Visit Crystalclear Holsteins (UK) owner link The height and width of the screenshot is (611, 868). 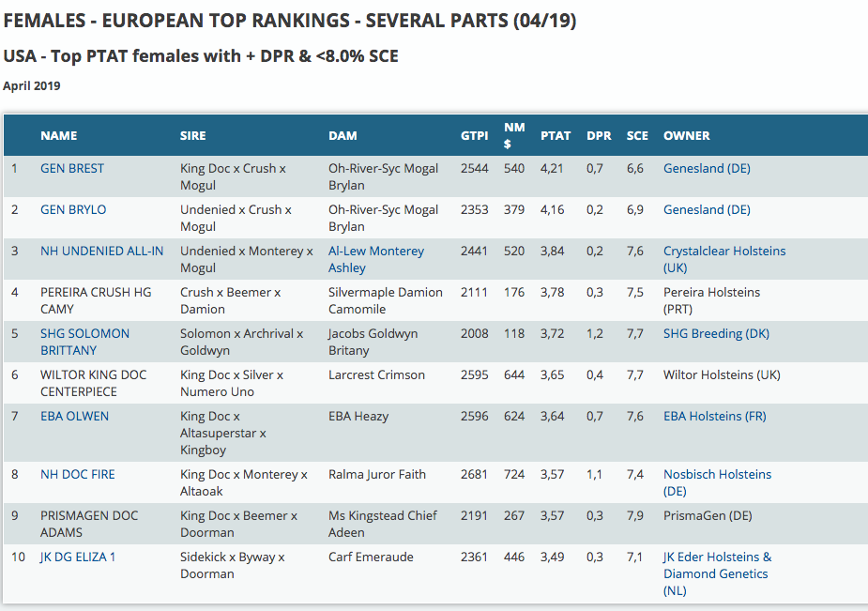point(723,259)
